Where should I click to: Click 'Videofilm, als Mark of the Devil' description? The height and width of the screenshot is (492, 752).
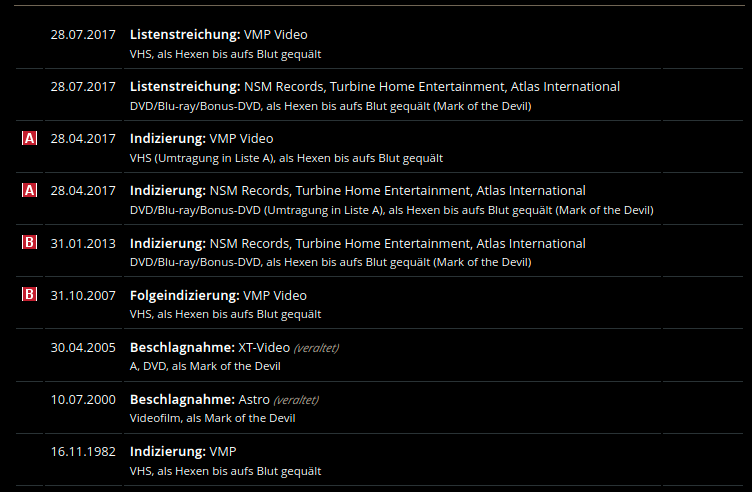tap(212, 418)
